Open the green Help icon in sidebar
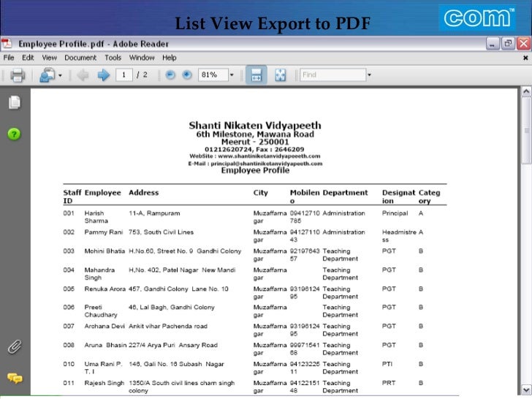The height and width of the screenshot is (399, 532). click(x=14, y=134)
